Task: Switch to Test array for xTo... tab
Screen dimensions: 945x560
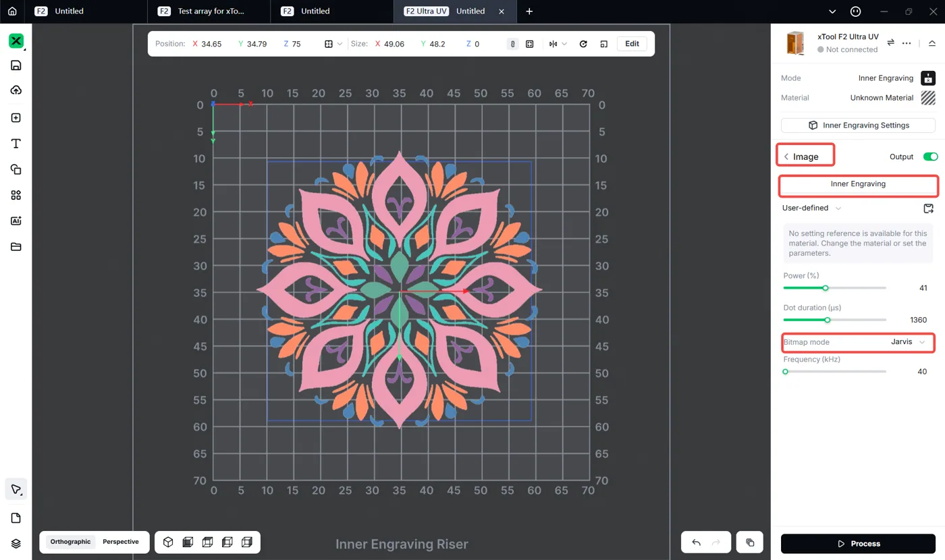Action: tap(208, 11)
